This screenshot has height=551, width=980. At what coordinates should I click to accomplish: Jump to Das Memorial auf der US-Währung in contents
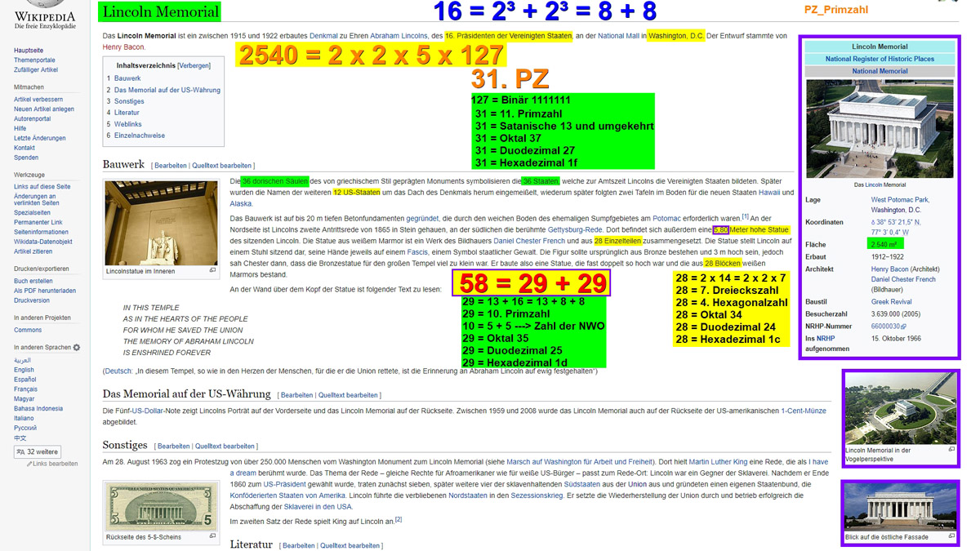pyautogui.click(x=163, y=90)
